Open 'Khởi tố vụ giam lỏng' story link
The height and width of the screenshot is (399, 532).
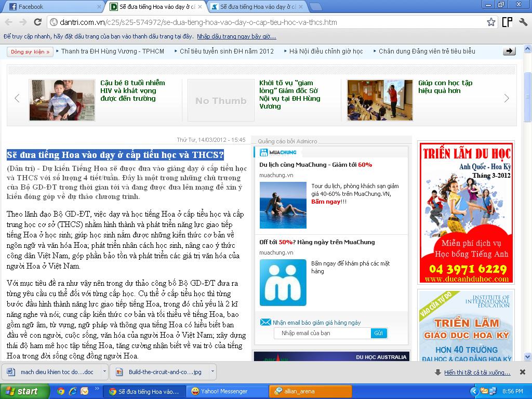click(x=290, y=95)
